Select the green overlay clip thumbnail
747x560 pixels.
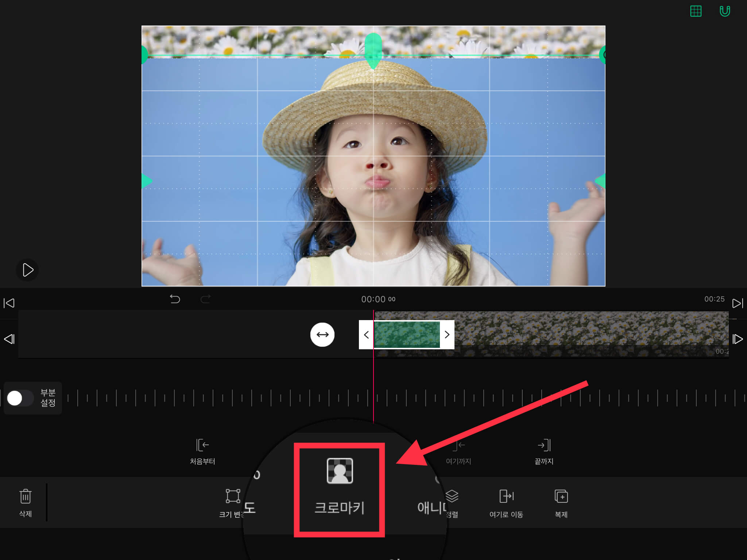(x=407, y=335)
